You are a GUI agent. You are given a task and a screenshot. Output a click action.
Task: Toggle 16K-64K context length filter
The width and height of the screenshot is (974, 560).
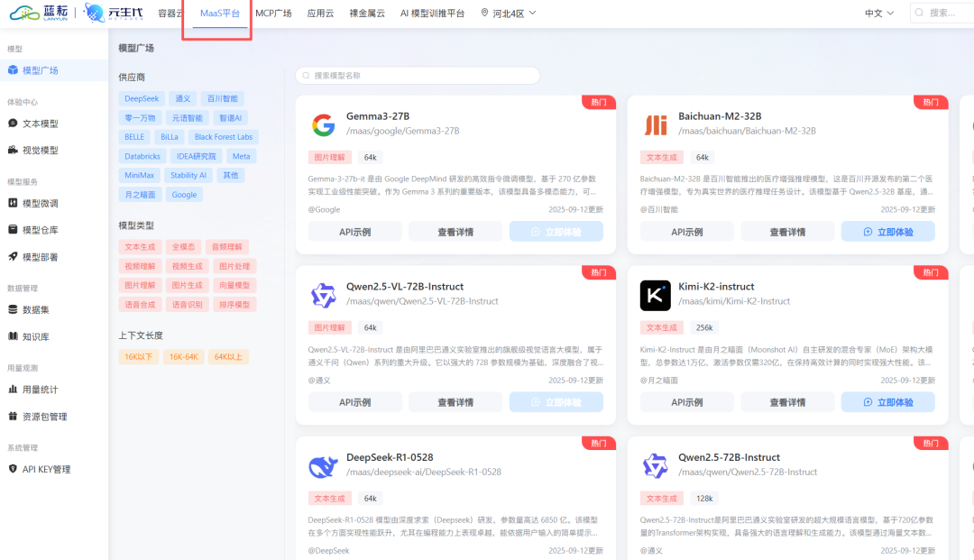[183, 357]
